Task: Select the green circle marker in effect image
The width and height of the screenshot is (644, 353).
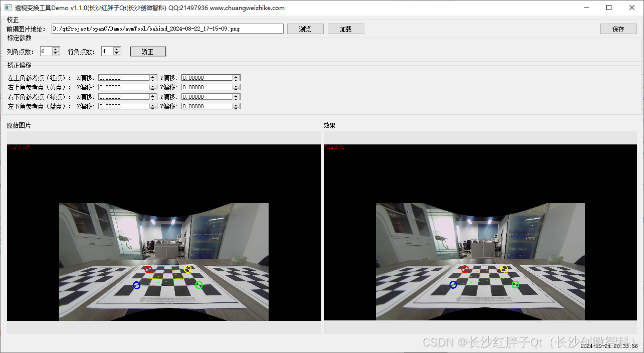Action: 515,284
